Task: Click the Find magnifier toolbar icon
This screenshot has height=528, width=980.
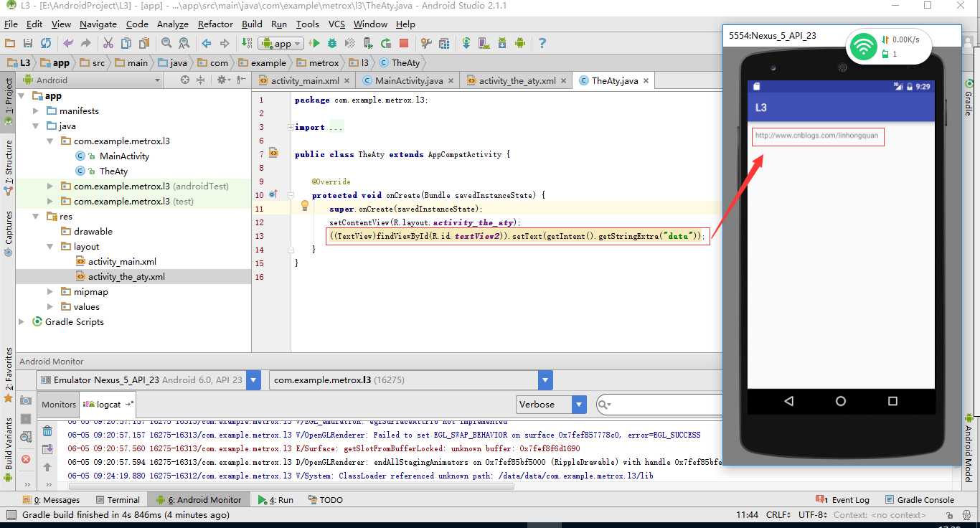Action: [x=166, y=43]
